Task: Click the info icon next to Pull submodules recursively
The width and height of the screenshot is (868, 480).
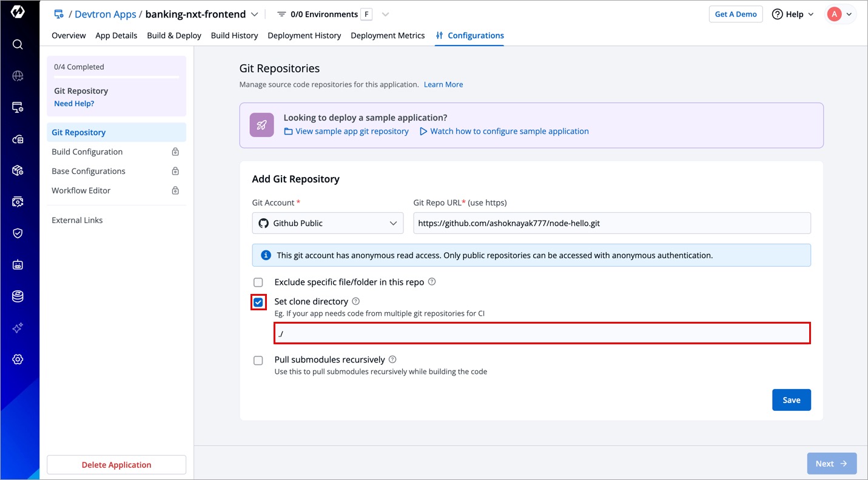Action: [x=392, y=359]
